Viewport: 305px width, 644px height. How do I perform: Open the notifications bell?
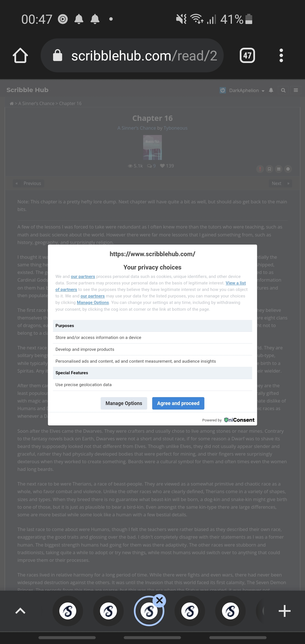click(271, 90)
